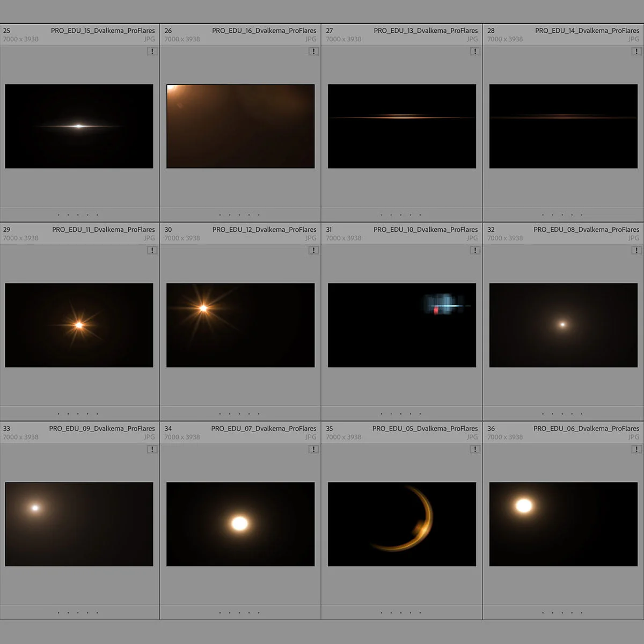Select the PRO_EDU_11 starburst flare thumbnail
The height and width of the screenshot is (644, 644).
[79, 325]
